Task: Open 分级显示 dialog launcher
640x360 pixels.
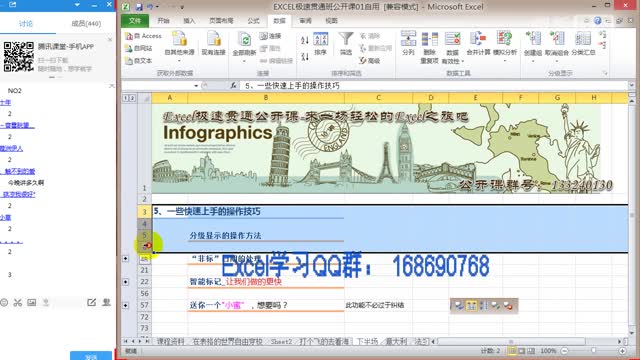Action: pyautogui.click(x=605, y=73)
